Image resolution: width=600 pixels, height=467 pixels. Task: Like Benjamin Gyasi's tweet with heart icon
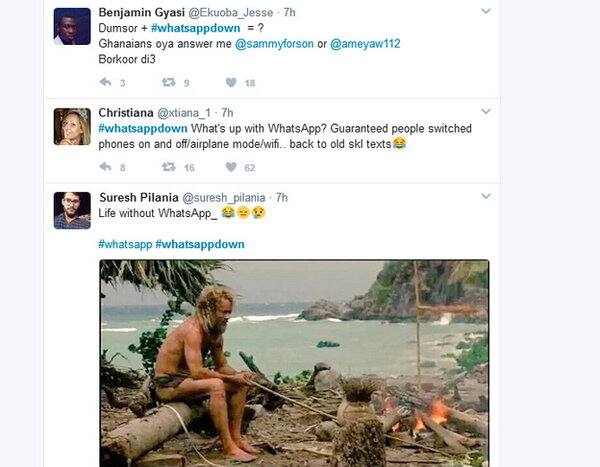pyautogui.click(x=231, y=82)
